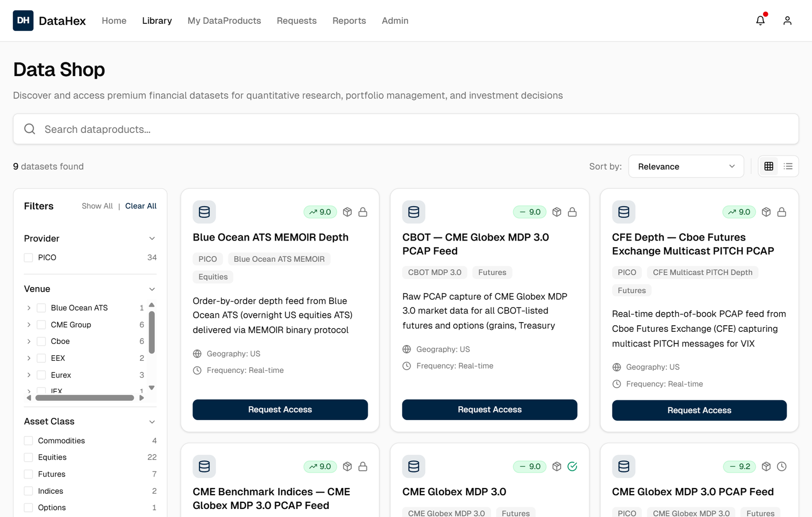Viewport: 812px width, 517px height.
Task: Click package cube icon on CFE Depth card
Action: click(x=766, y=212)
